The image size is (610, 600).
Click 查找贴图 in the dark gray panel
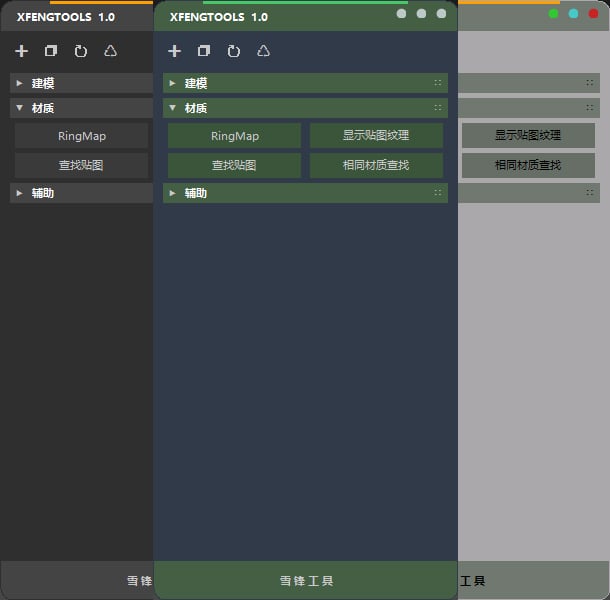81,165
